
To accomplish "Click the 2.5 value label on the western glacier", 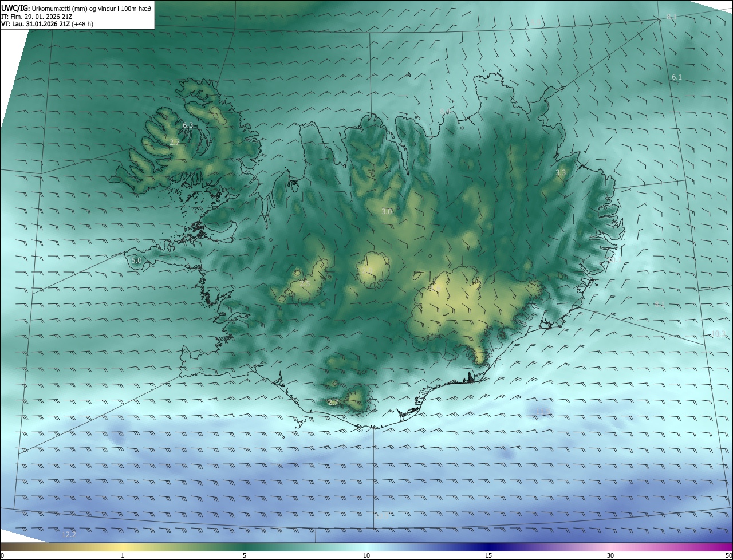I will tap(305, 283).
